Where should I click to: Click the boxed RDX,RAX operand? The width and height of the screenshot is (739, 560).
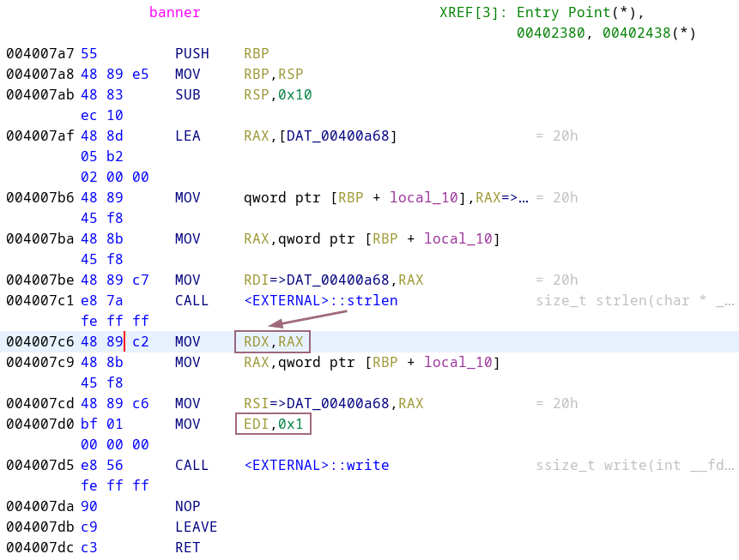pos(273,341)
